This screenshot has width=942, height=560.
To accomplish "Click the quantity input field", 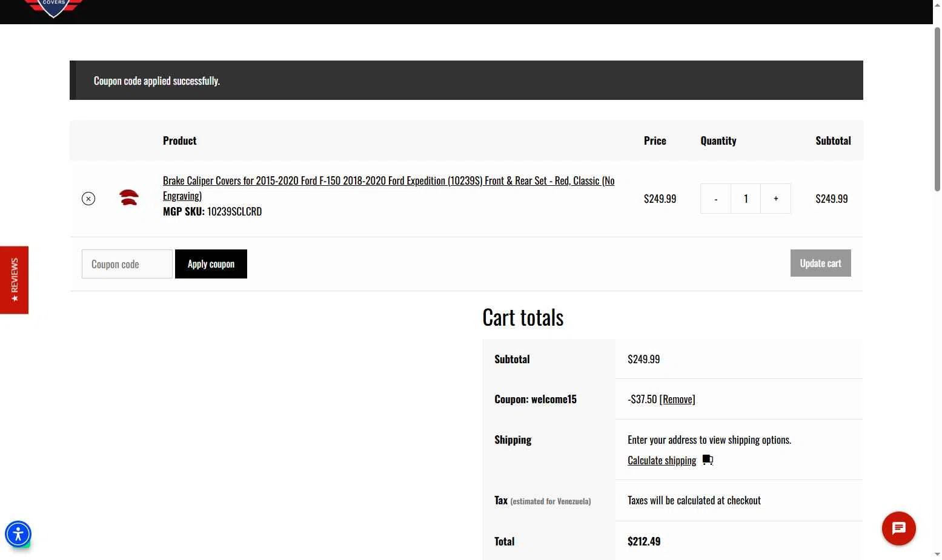I will [746, 199].
